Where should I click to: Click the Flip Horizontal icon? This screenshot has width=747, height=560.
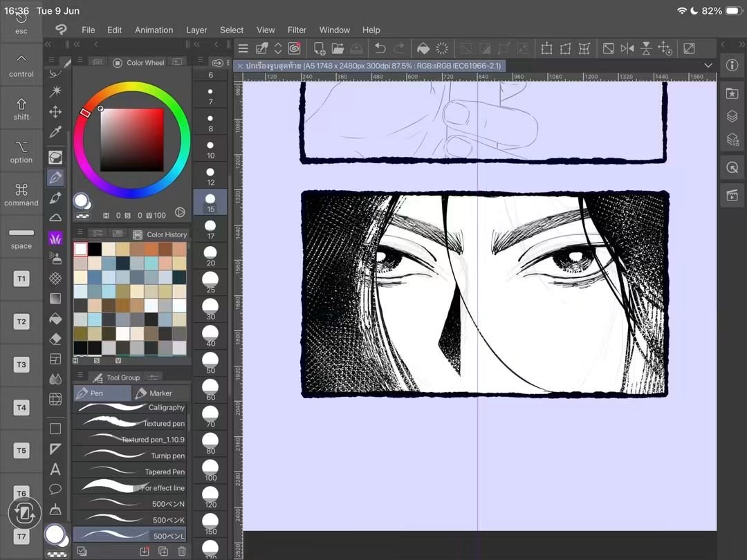click(627, 48)
